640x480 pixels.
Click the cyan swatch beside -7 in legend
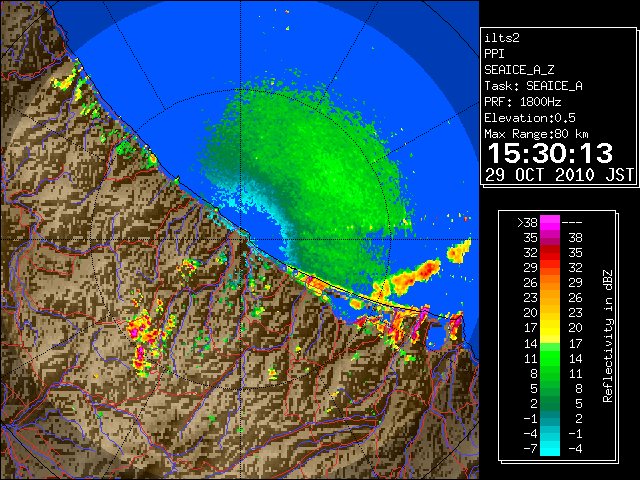pyautogui.click(x=550, y=449)
